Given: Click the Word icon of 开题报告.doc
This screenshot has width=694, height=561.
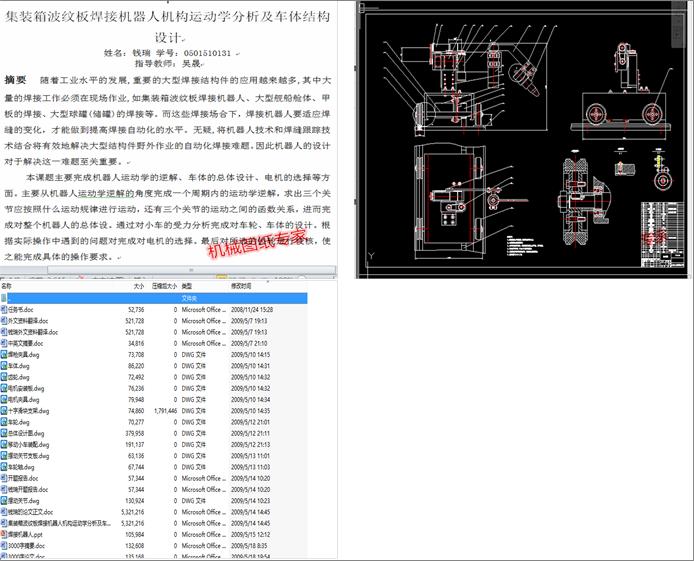Looking at the screenshot, I should click(4, 478).
